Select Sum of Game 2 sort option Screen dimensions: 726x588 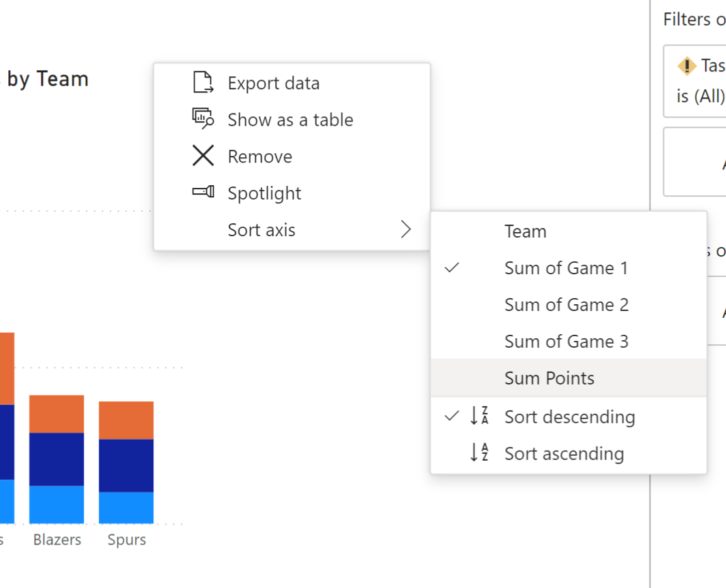point(566,305)
